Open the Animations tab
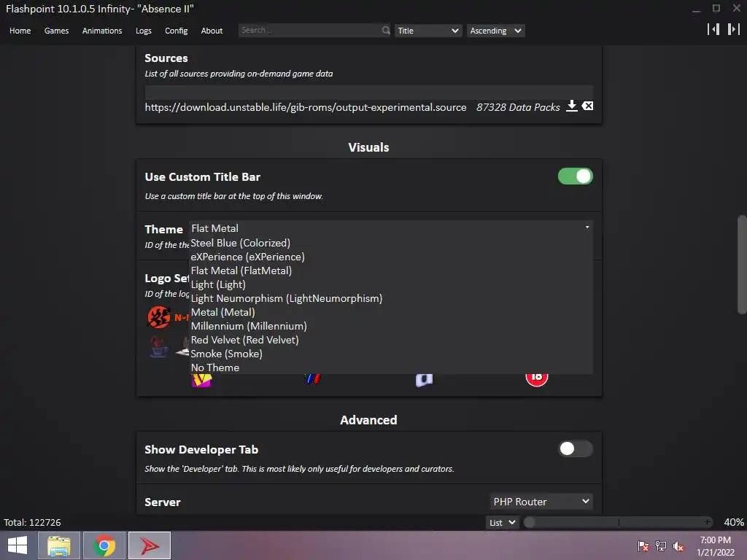747x560 pixels. click(x=102, y=31)
